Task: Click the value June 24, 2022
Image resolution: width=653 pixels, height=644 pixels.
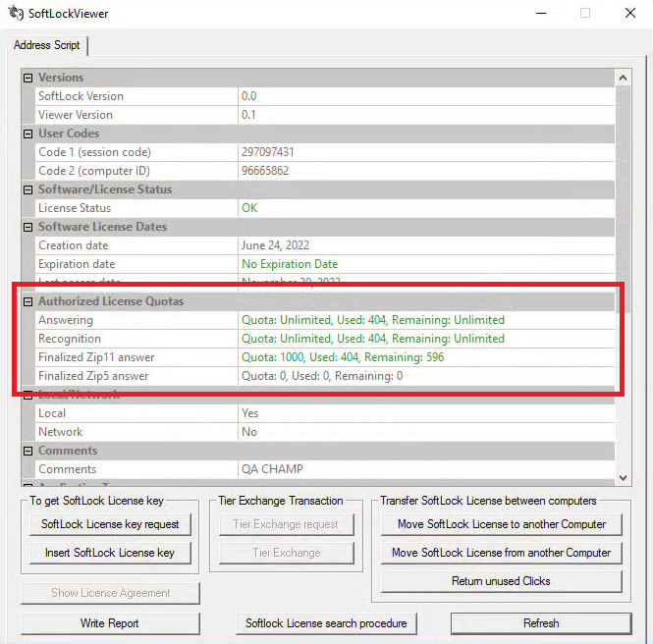Action: (275, 245)
